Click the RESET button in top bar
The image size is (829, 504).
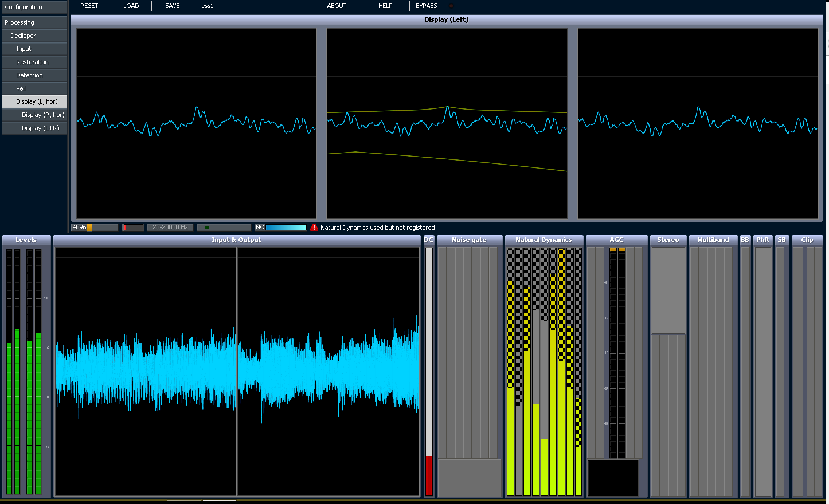click(89, 6)
